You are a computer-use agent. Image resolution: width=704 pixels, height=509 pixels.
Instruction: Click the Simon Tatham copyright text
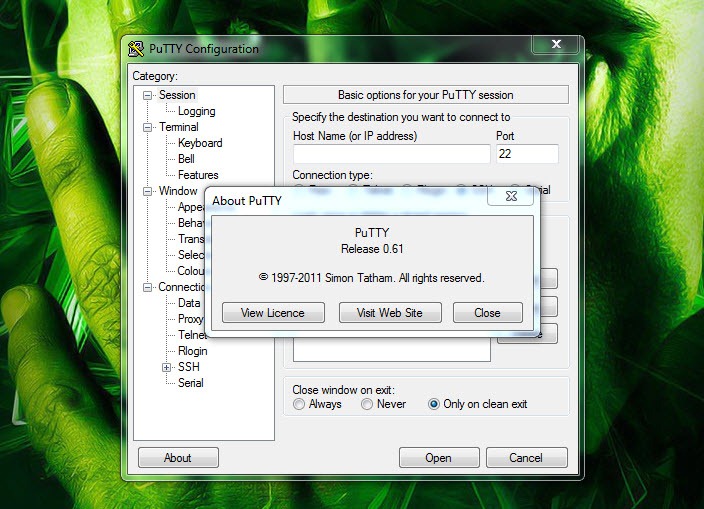point(372,278)
